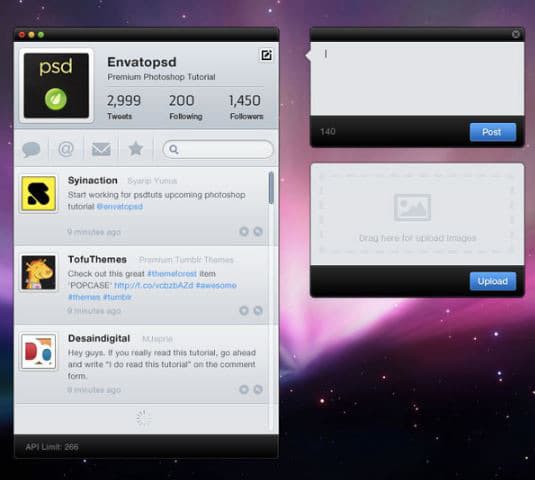
Task: Click the API Limit status text
Action: tap(52, 447)
